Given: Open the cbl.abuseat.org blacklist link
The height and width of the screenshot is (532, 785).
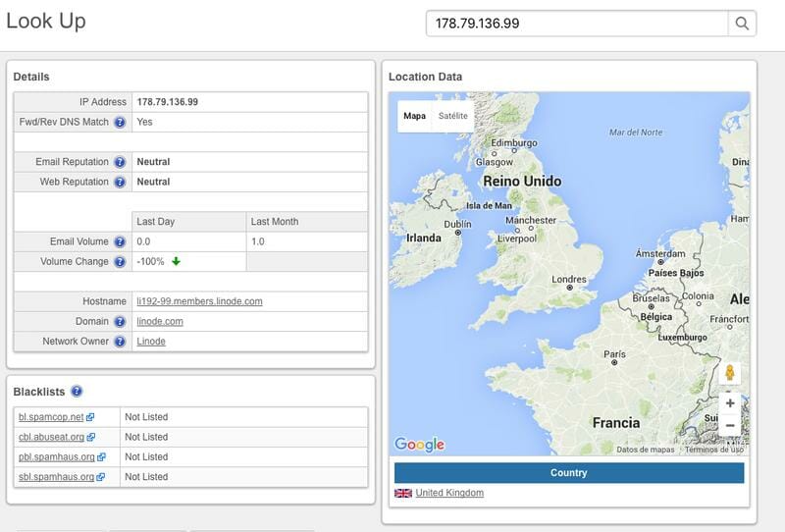Looking at the screenshot, I should coord(52,438).
